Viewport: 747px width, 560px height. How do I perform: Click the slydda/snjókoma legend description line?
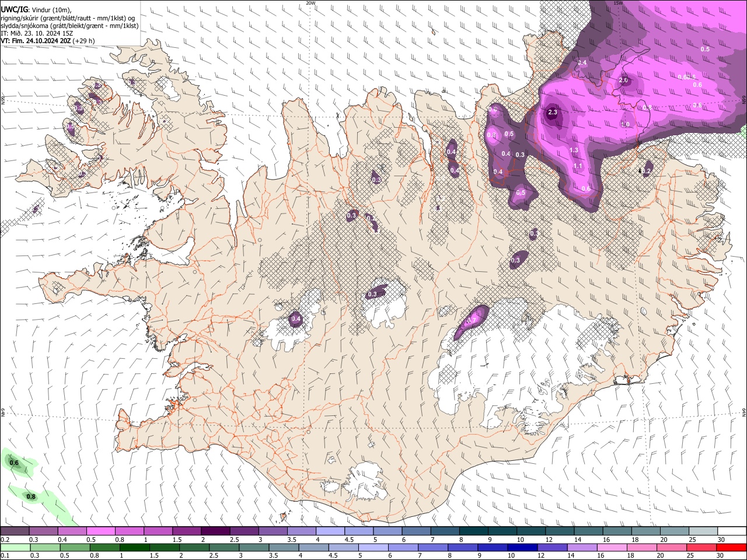point(70,26)
